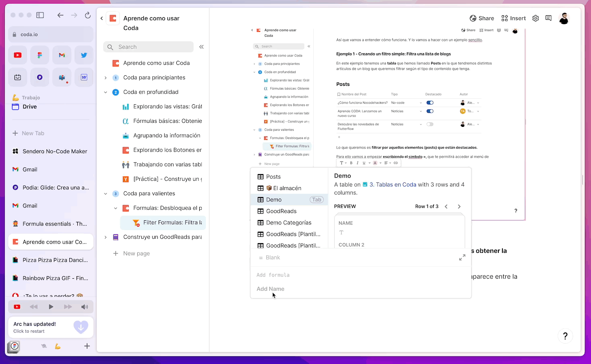Switch to the Rainbow Pizza GIF tab
This screenshot has height=364, width=591.
coord(51,278)
